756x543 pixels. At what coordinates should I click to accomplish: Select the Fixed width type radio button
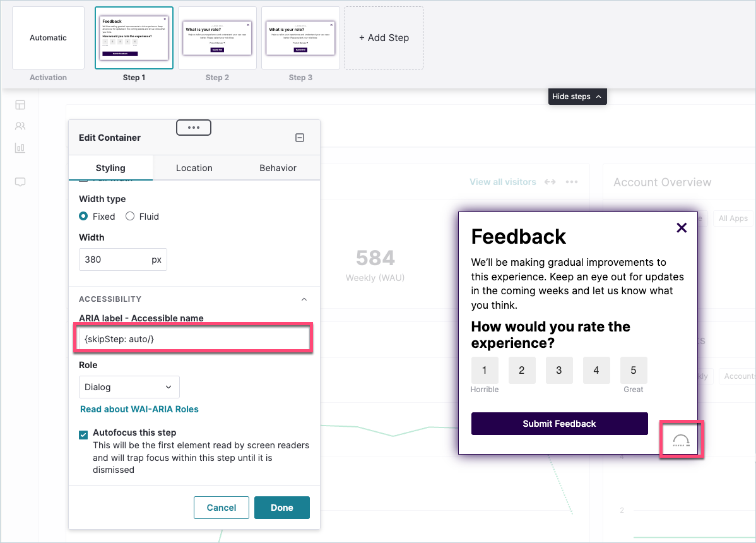[83, 216]
